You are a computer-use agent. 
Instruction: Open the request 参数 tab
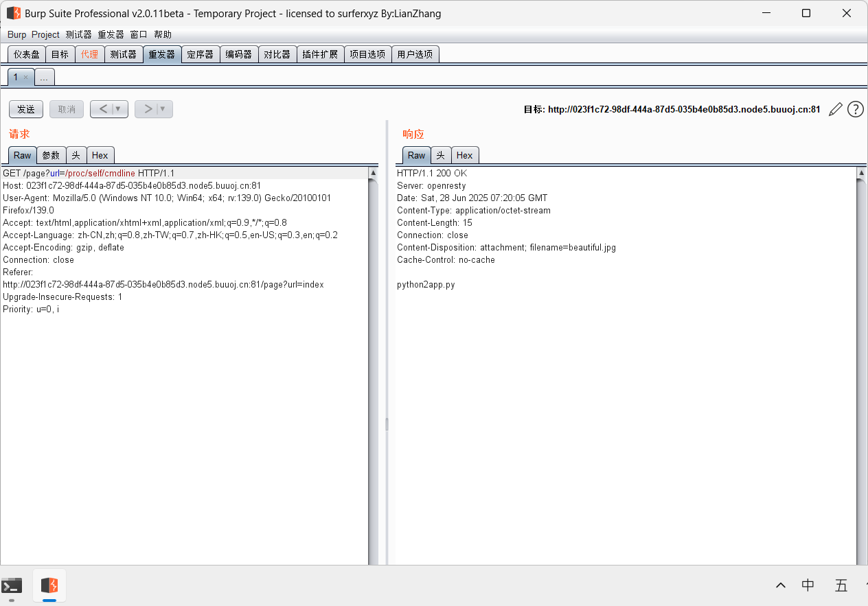point(51,155)
